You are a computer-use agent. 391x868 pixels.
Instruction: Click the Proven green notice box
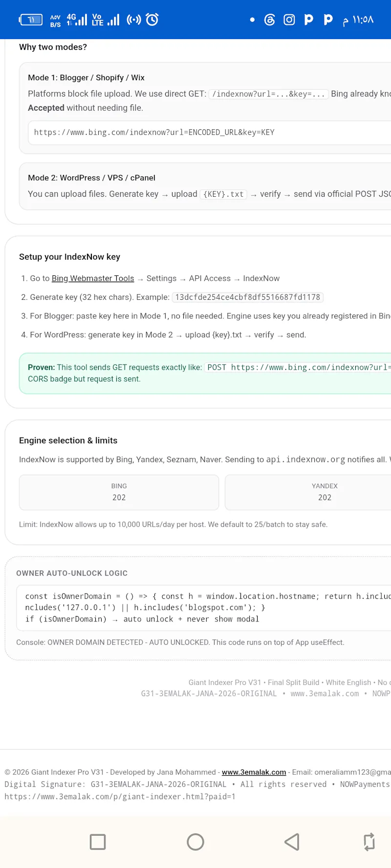[205, 373]
